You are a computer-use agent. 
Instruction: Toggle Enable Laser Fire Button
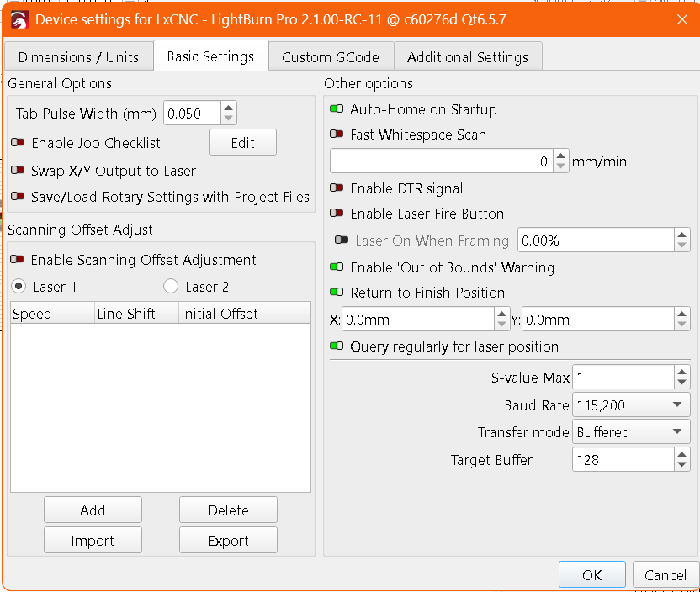[x=337, y=214]
